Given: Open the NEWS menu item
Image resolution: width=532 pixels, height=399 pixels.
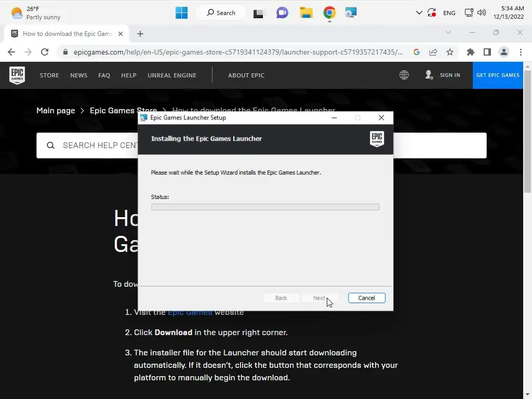Looking at the screenshot, I should pos(79,75).
